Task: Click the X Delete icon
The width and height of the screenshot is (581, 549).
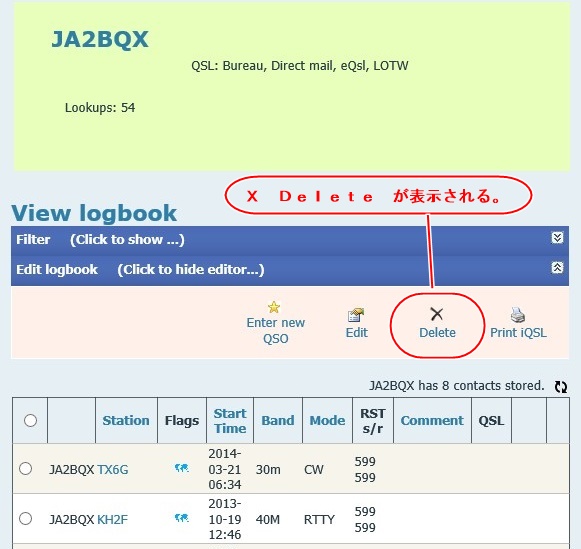Action: coord(437,314)
